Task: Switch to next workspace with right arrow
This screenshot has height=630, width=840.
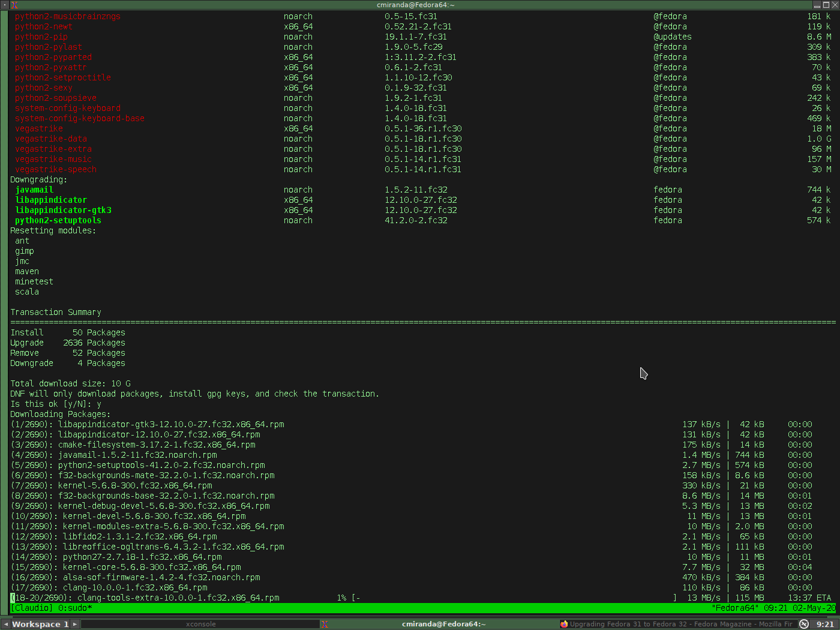Action: click(75, 624)
